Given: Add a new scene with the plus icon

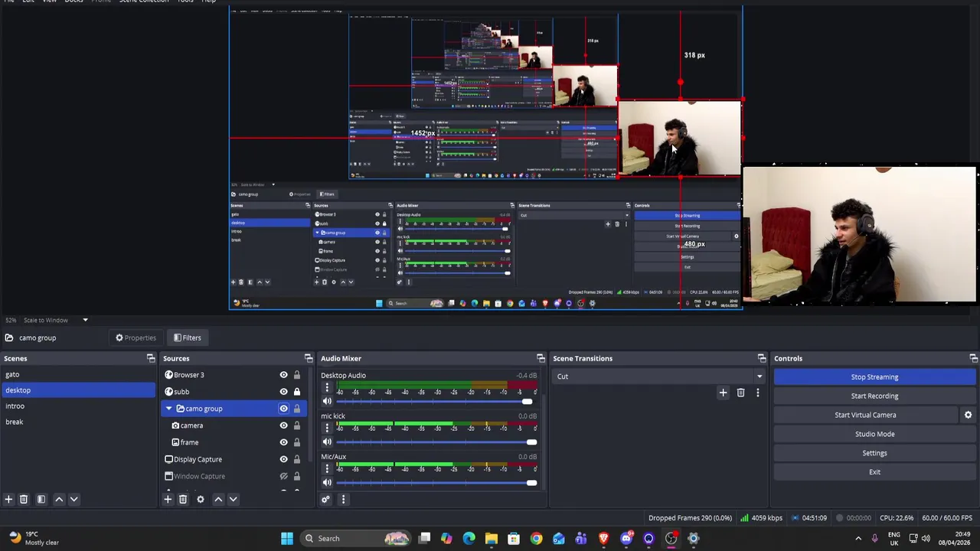Looking at the screenshot, I should pos(8,499).
